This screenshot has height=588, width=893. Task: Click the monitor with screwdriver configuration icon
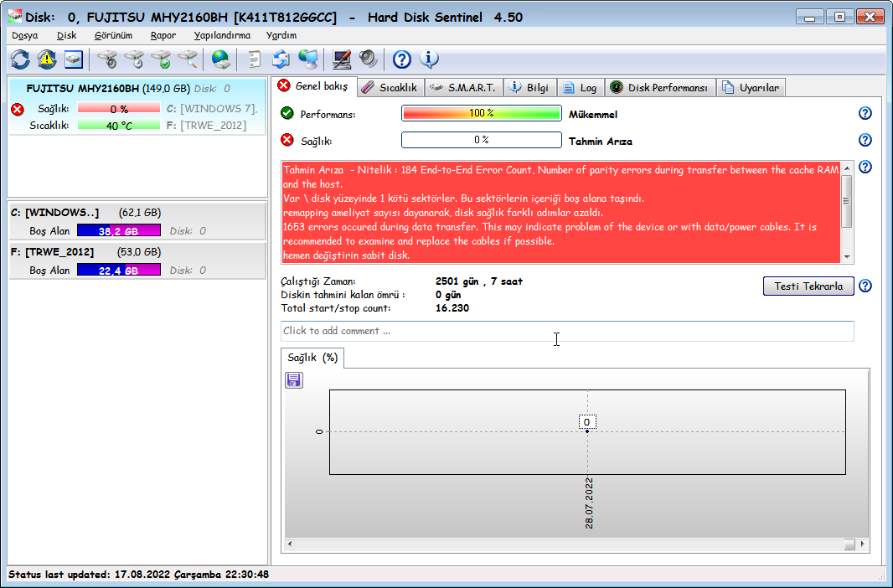[341, 59]
